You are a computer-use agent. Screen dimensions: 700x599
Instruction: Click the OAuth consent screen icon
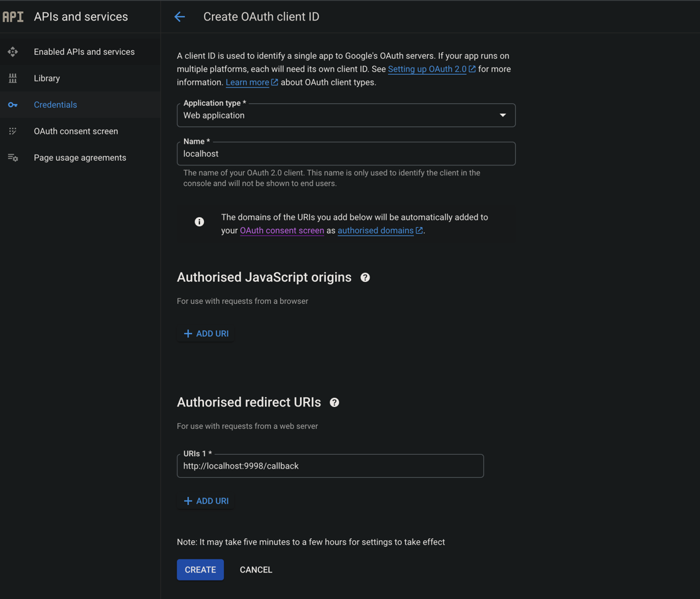point(13,131)
